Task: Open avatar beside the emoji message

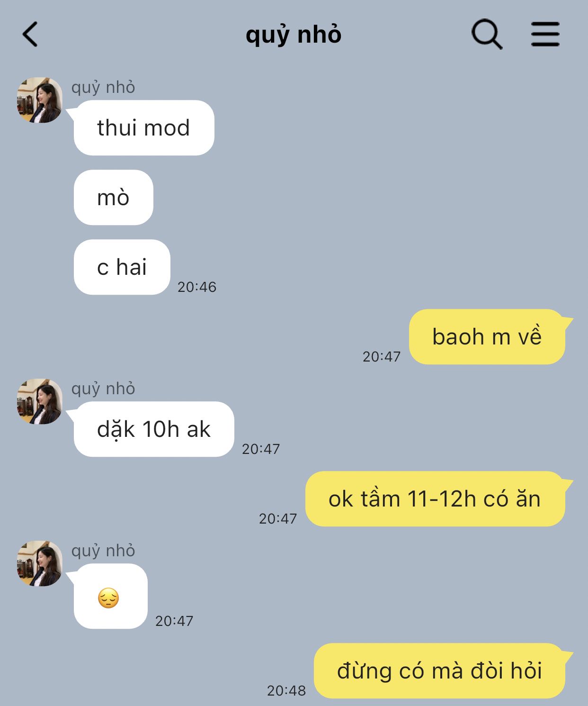Action: (40, 563)
